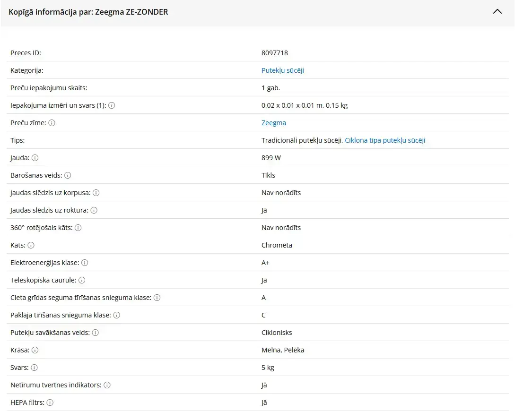The width and height of the screenshot is (532, 411).
Task: Open info icon beside Preču zīme
Action: point(52,123)
